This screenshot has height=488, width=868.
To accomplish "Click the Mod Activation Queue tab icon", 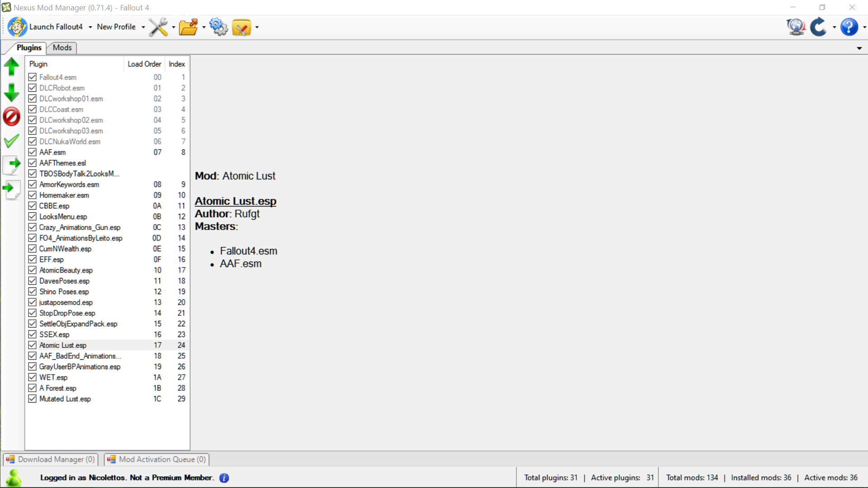I will pyautogui.click(x=111, y=460).
